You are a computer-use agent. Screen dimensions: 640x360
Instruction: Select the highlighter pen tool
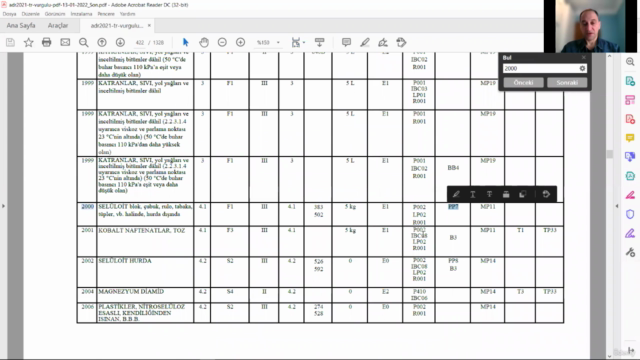pos(365,42)
